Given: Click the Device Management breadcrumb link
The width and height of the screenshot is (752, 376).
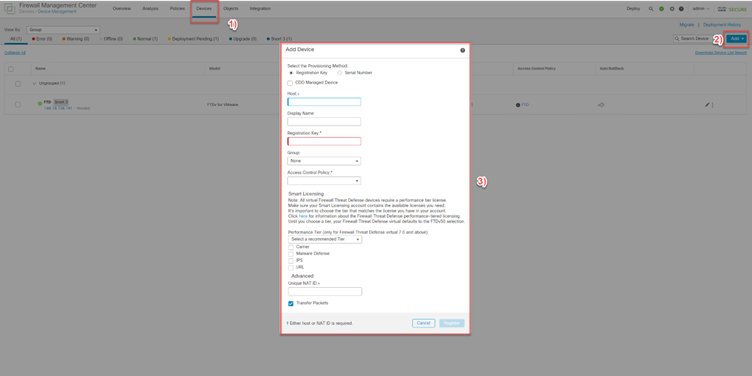Looking at the screenshot, I should [57, 12].
